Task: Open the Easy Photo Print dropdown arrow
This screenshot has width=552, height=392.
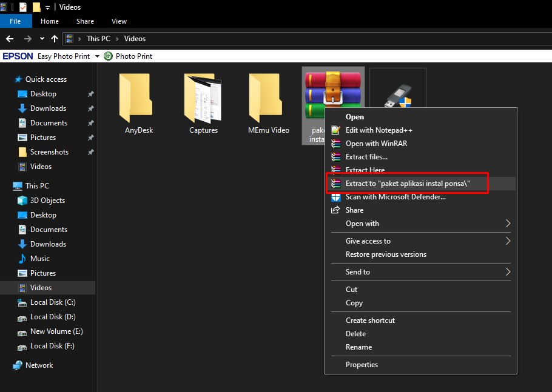Action: pos(97,56)
